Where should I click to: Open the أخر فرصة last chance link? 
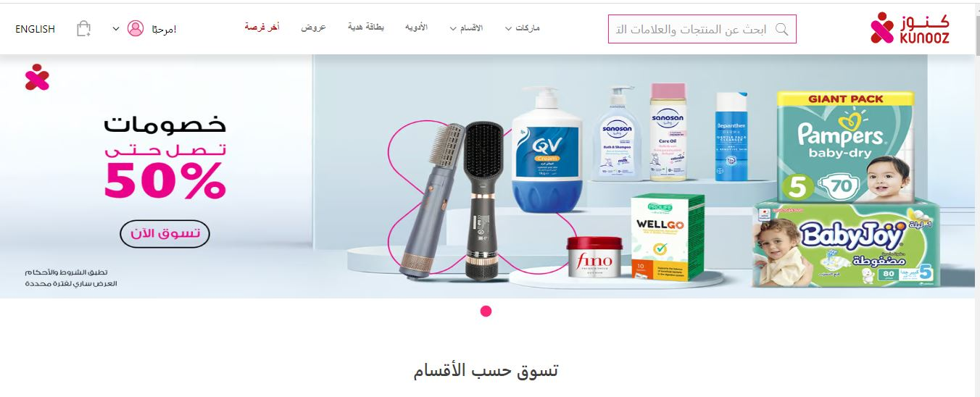(262, 28)
